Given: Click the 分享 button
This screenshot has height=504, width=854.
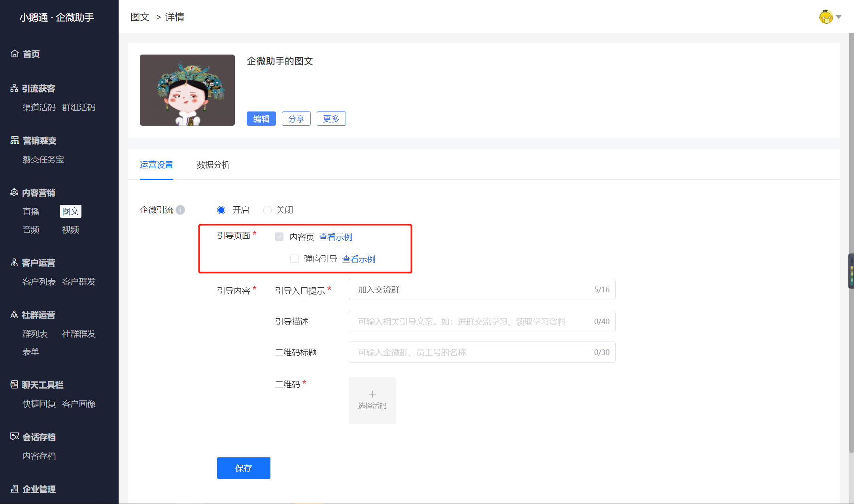Looking at the screenshot, I should [x=296, y=119].
